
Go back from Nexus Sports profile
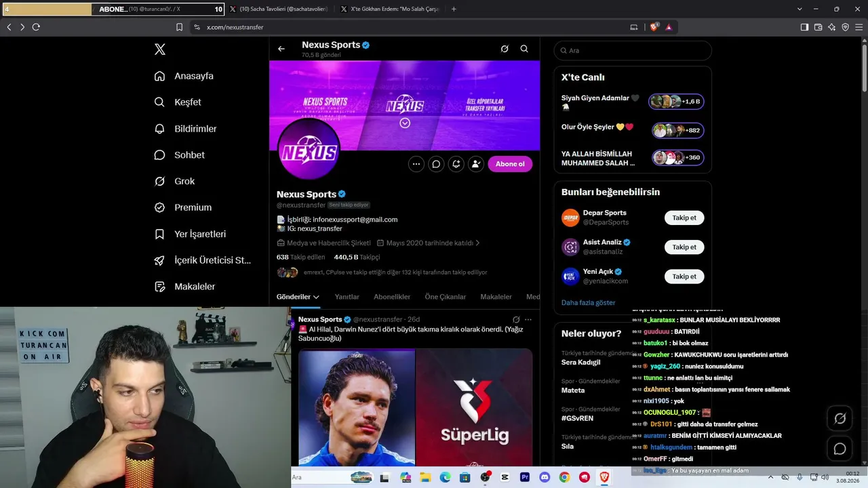click(x=281, y=49)
